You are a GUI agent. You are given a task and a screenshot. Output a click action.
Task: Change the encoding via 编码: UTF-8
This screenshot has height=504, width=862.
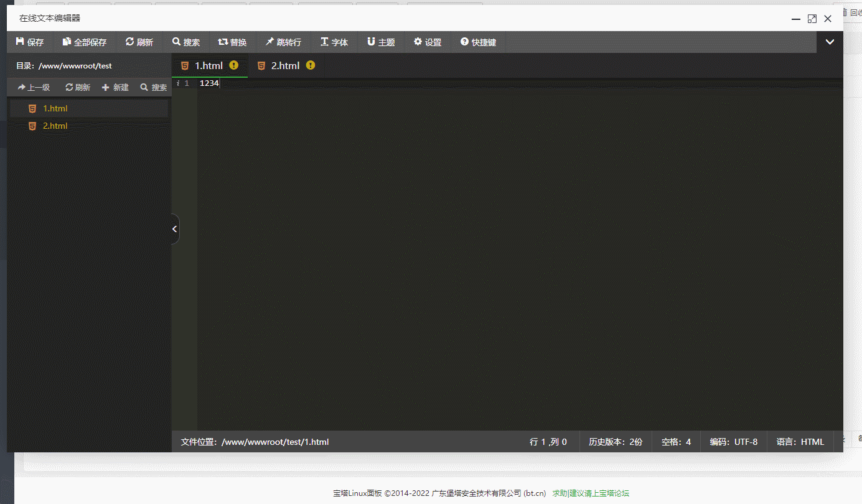click(734, 442)
